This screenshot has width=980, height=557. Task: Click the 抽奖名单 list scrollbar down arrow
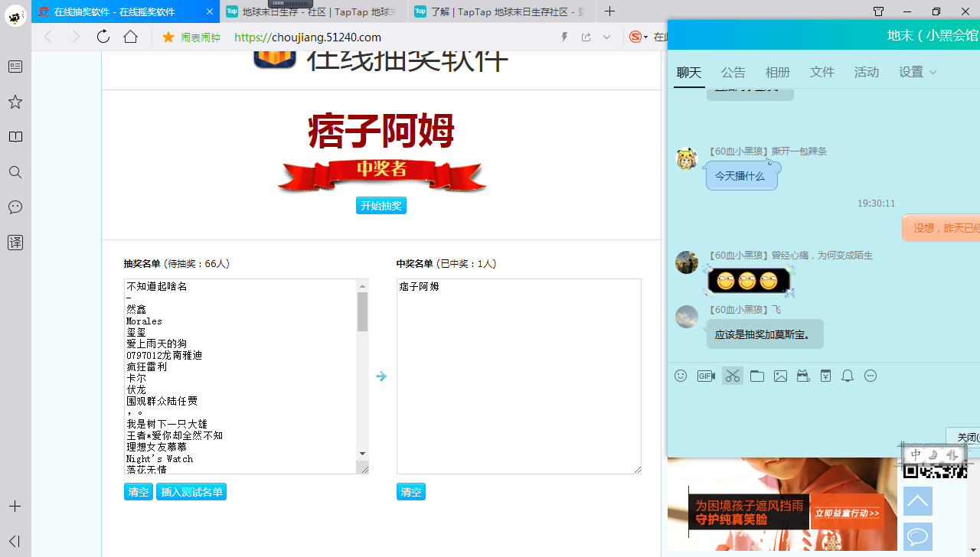click(362, 454)
